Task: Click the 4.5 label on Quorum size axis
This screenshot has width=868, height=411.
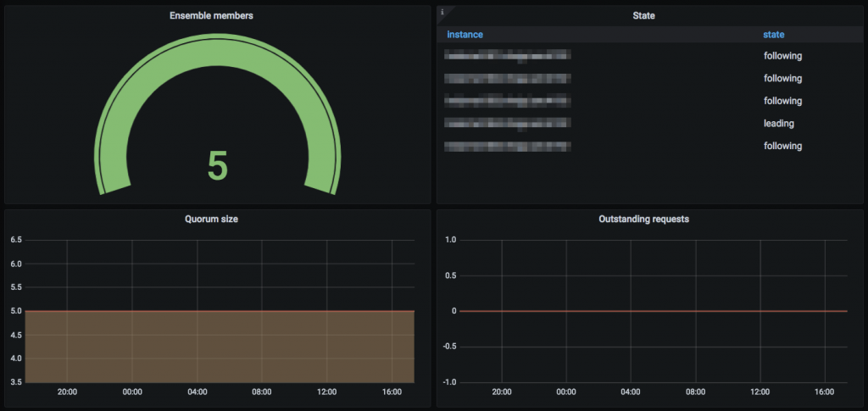Action: click(x=15, y=335)
